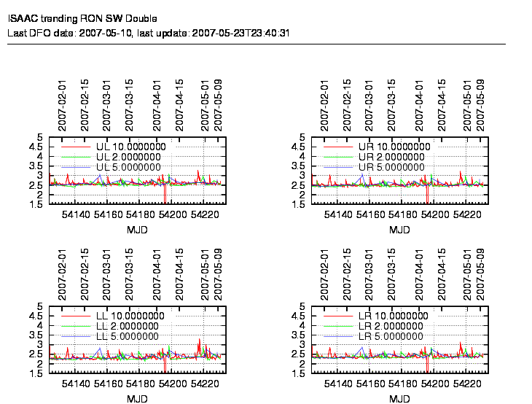The height and width of the screenshot is (404, 532).
Task: Select the "UL 10.0000000" legend entry
Action: click(128, 146)
